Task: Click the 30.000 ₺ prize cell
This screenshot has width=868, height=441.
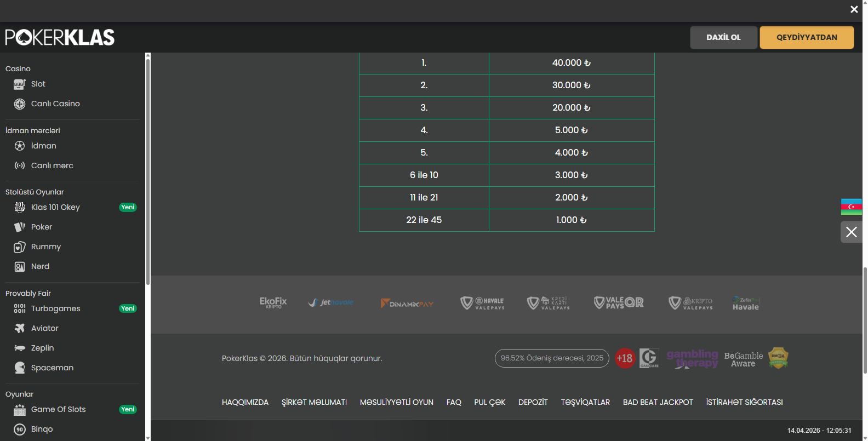Action: 572,85
